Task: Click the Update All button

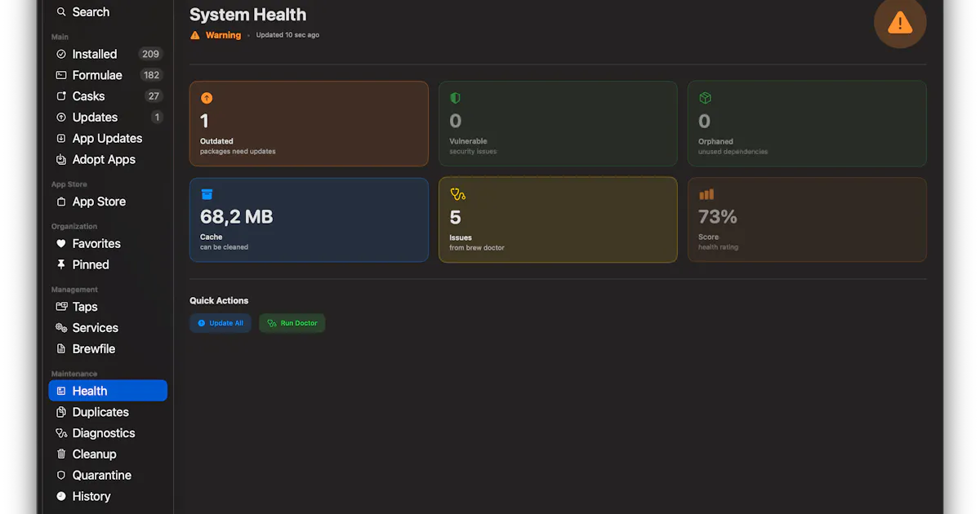Action: point(220,323)
